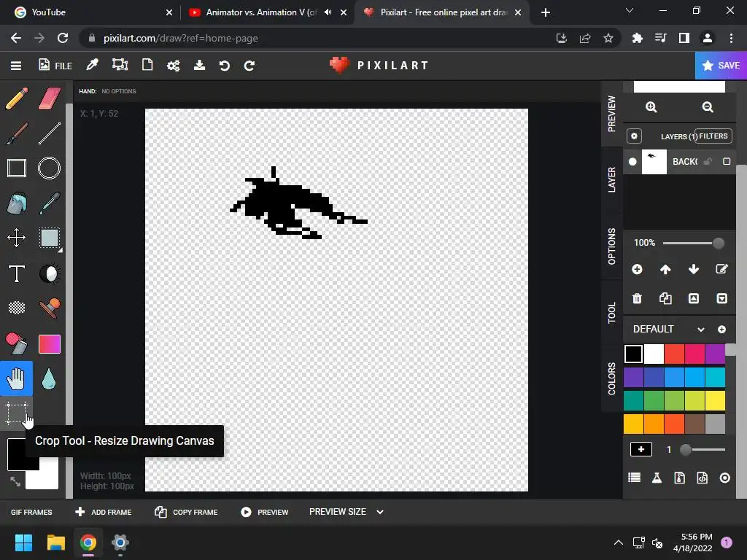Open File Explorer from the taskbar
The image size is (747, 560).
coord(55,542)
